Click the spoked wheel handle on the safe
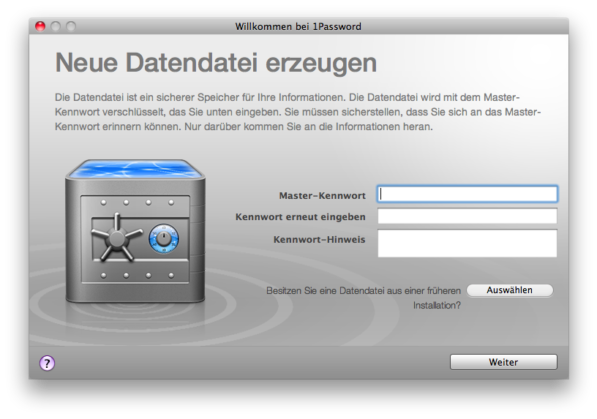 pyautogui.click(x=117, y=237)
